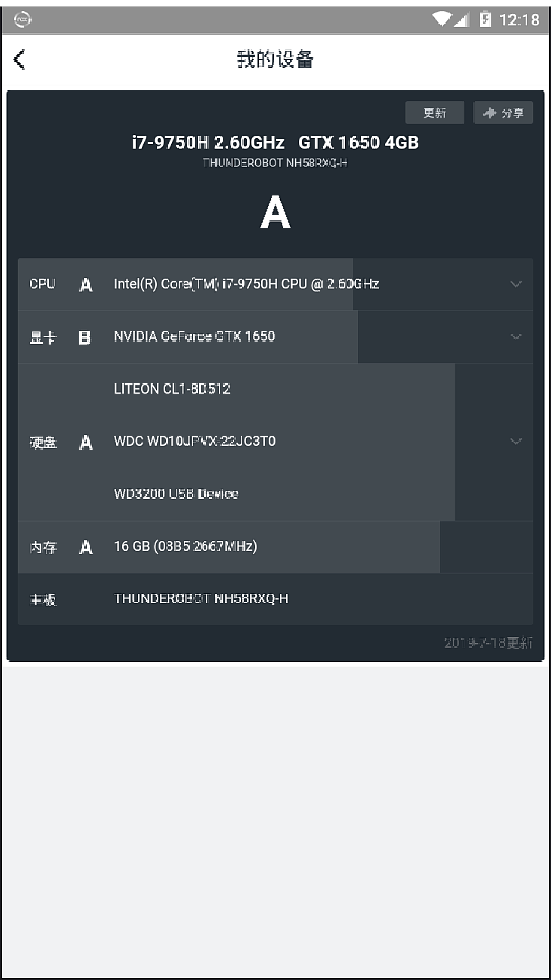
Task: Click the share arrow icon
Action: point(490,112)
